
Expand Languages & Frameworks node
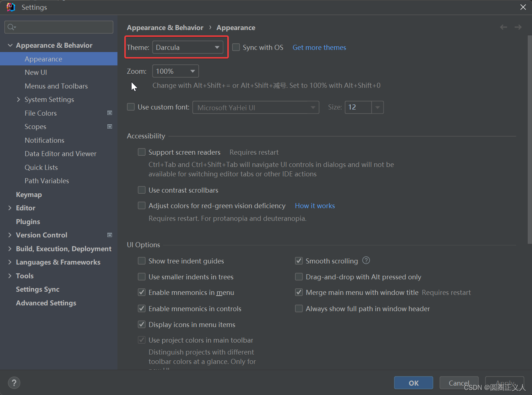tap(10, 262)
